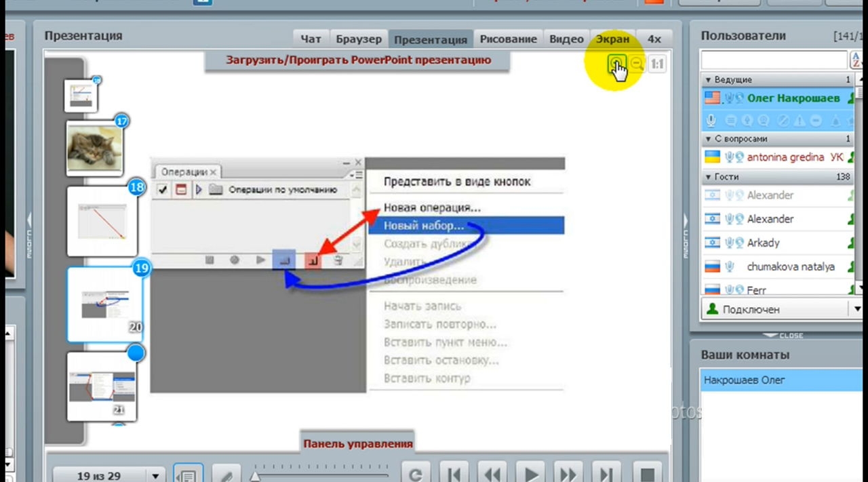868x482 pixels.
Task: Select slide thumbnail 18
Action: coord(102,222)
